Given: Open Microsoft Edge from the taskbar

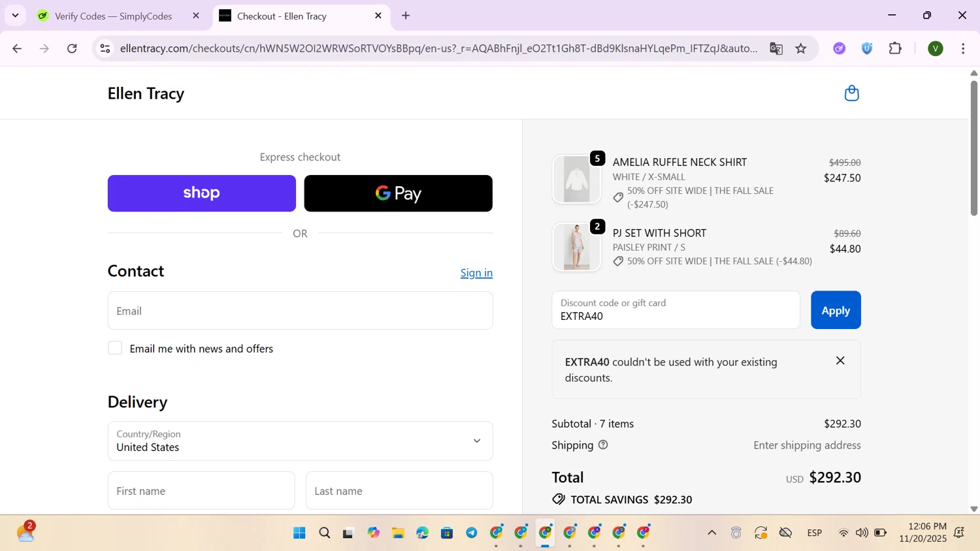Looking at the screenshot, I should click(422, 533).
